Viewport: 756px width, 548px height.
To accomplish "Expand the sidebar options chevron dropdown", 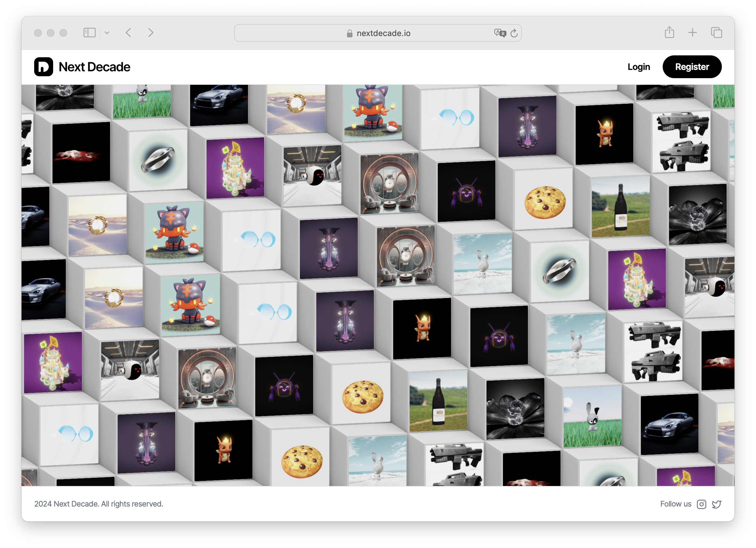I will tap(107, 33).
